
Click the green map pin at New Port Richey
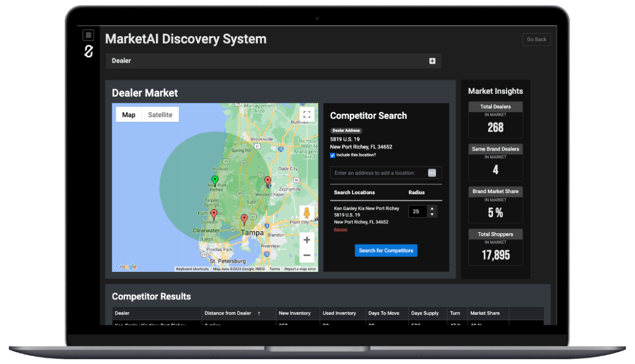click(x=215, y=180)
